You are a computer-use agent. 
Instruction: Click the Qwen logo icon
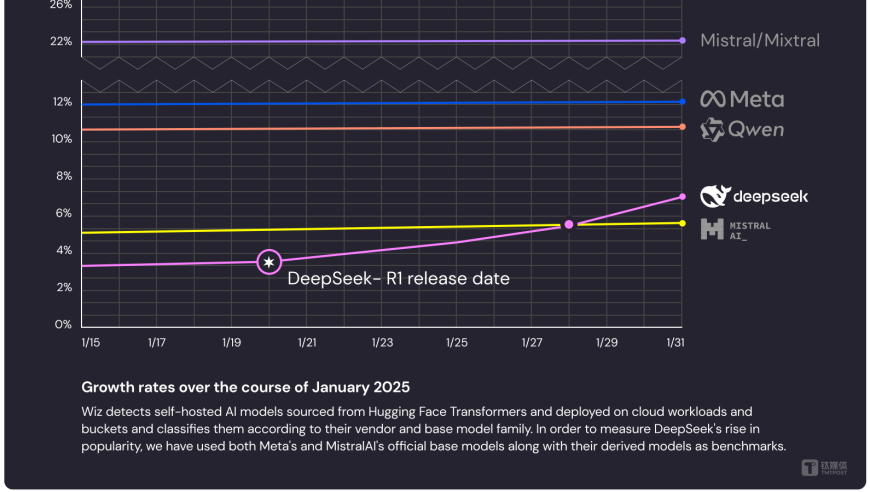tap(712, 130)
